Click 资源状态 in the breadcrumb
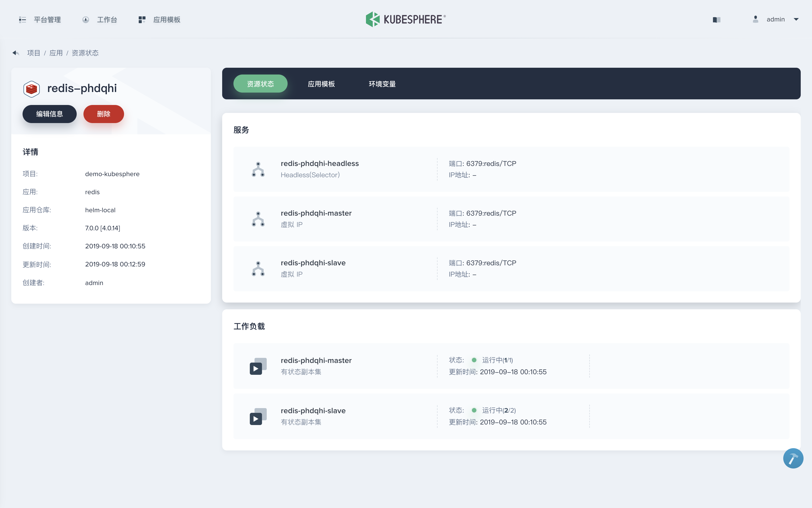Viewport: 812px width, 508px height. (85, 53)
